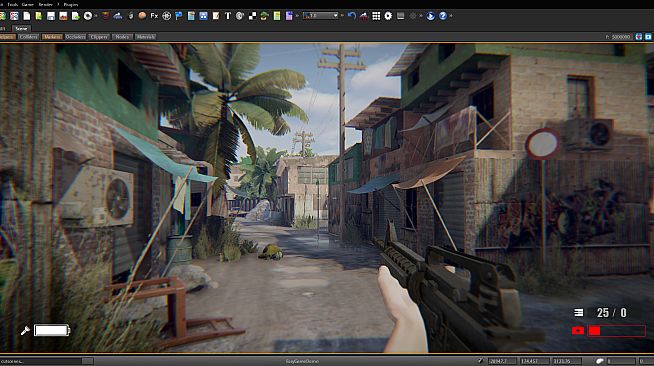654x366 pixels.
Task: Click the green bonsai tree icon
Action: tap(264, 16)
